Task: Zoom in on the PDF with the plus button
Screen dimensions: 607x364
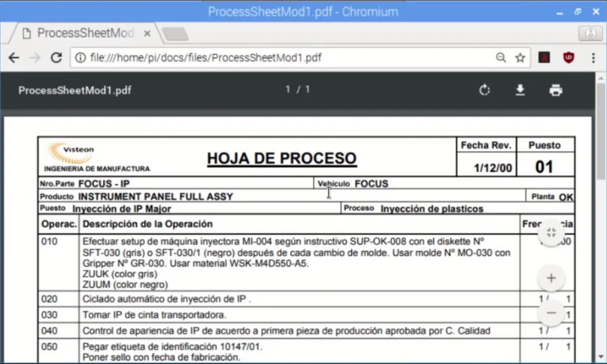Action: (x=551, y=278)
